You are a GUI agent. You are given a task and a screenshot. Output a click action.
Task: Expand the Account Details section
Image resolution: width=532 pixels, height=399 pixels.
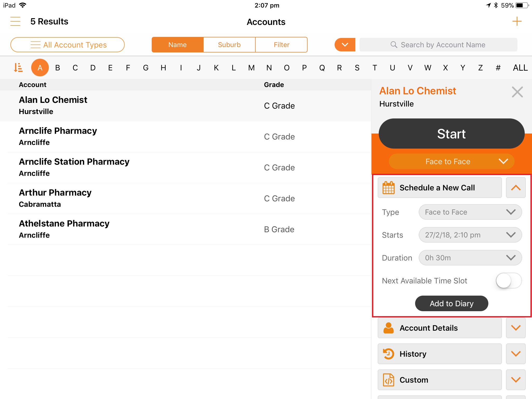[516, 328]
